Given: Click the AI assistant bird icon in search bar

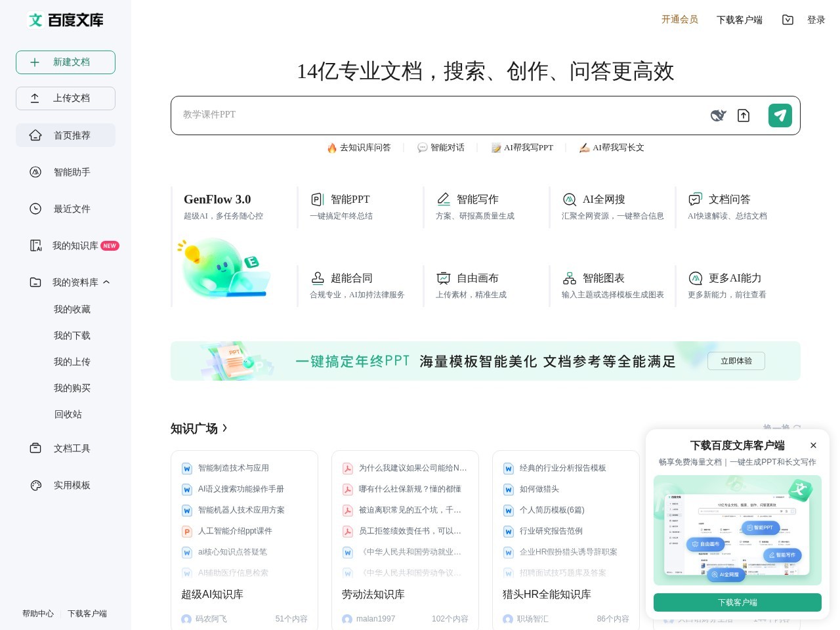Looking at the screenshot, I should [718, 115].
